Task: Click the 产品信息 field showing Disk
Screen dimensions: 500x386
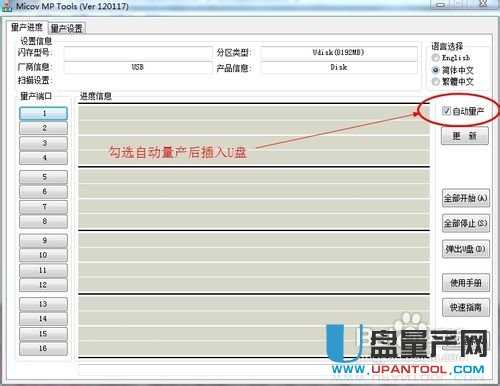Action: [x=339, y=67]
